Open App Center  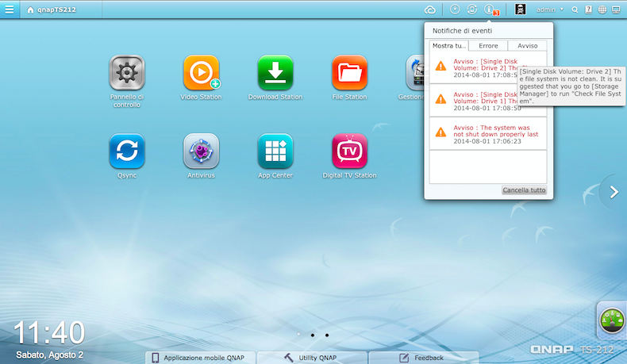275,150
